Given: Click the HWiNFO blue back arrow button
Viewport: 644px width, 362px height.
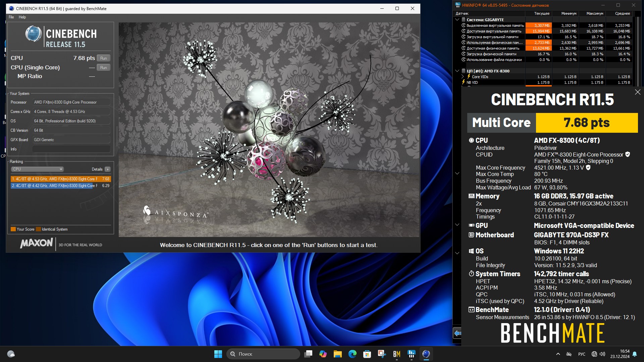Looking at the screenshot, I should click(457, 333).
